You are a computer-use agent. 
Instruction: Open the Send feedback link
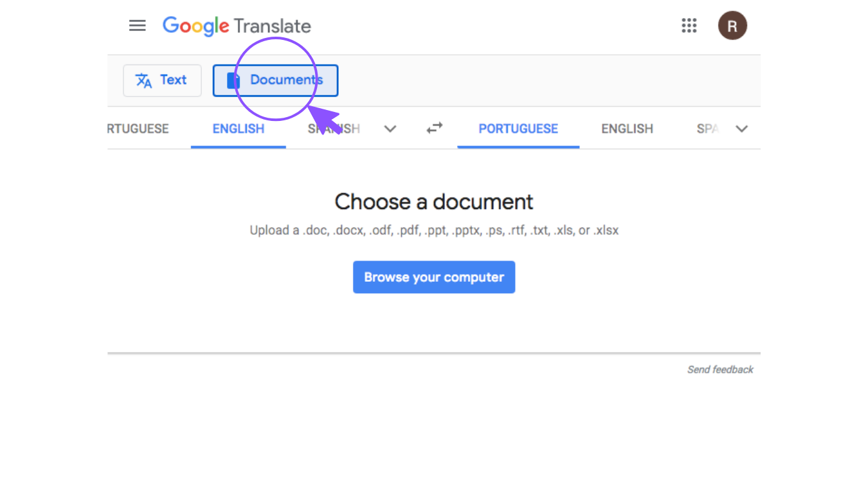coord(720,369)
